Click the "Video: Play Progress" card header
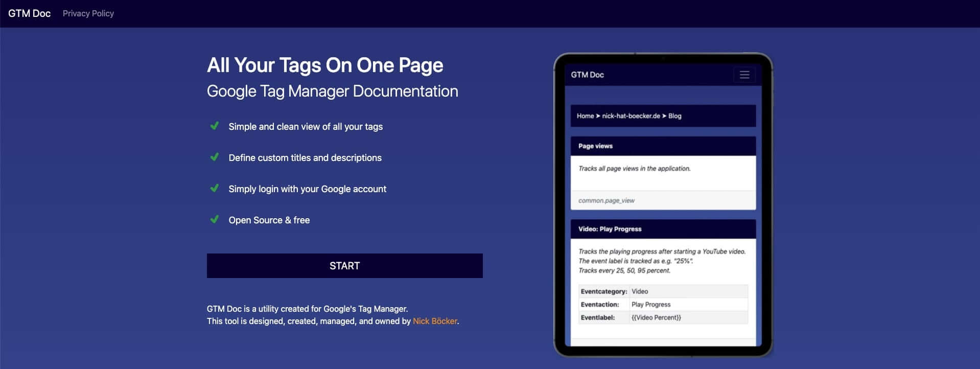 663,229
